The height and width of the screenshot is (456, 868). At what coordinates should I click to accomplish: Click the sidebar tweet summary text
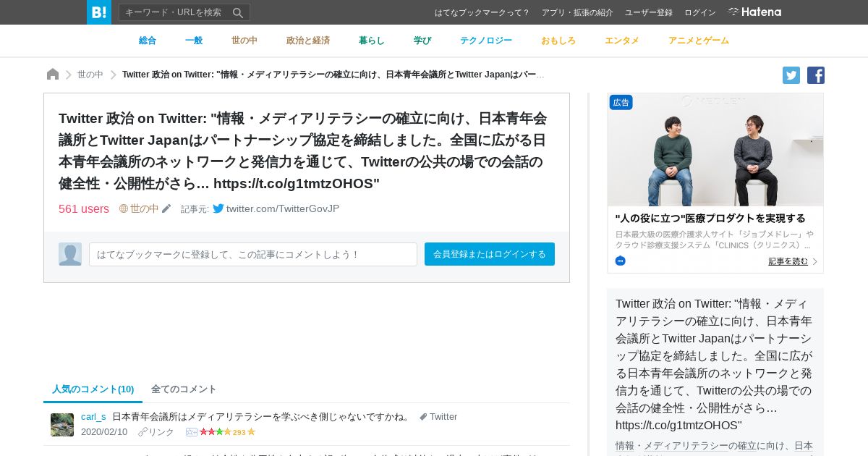click(x=715, y=364)
